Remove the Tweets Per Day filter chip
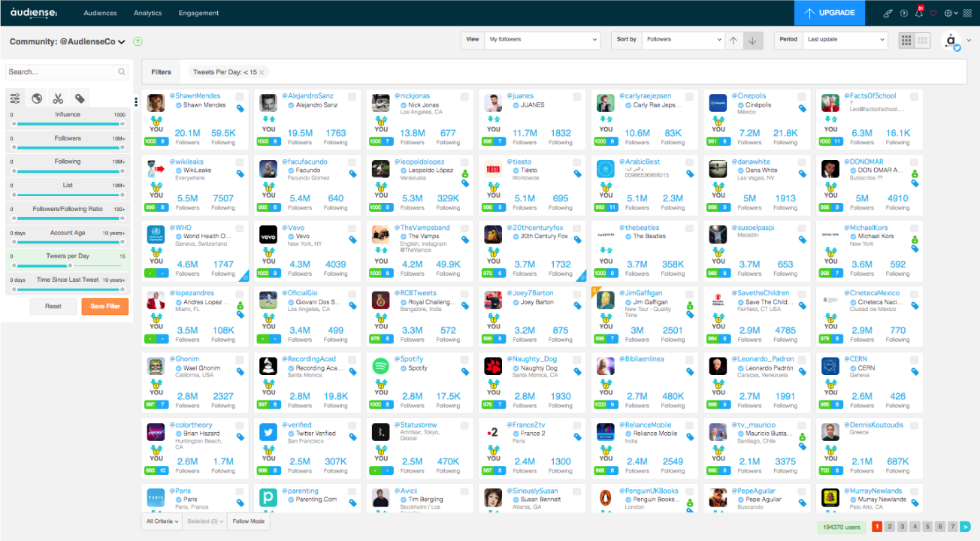The image size is (980, 541). click(262, 72)
